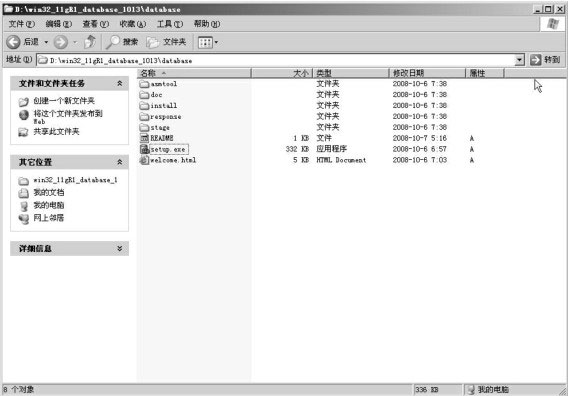Open 网上邻居 location link
Screen dimensions: 568x396
point(49,218)
